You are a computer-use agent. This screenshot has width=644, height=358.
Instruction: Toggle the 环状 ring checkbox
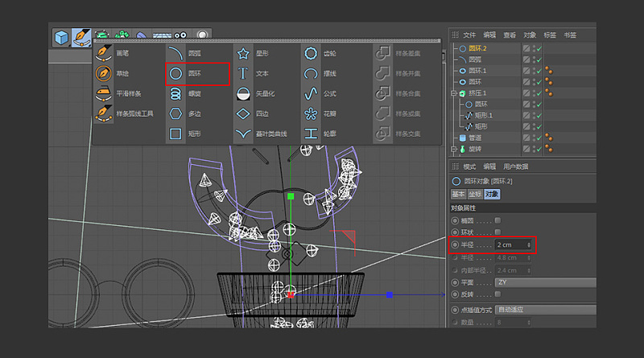coord(498,232)
